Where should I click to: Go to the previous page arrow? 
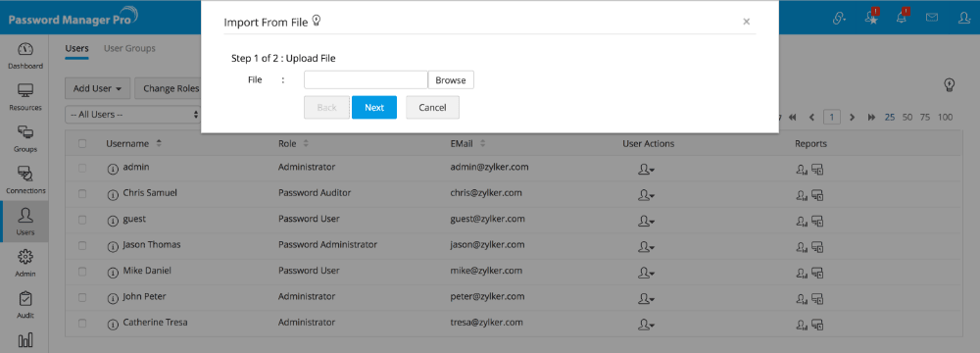pyautogui.click(x=811, y=117)
